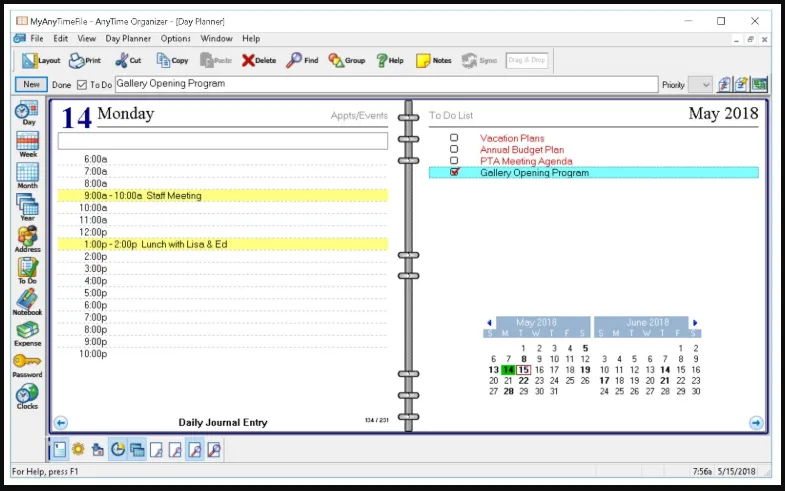Open the Password key sidebar icon

click(27, 365)
